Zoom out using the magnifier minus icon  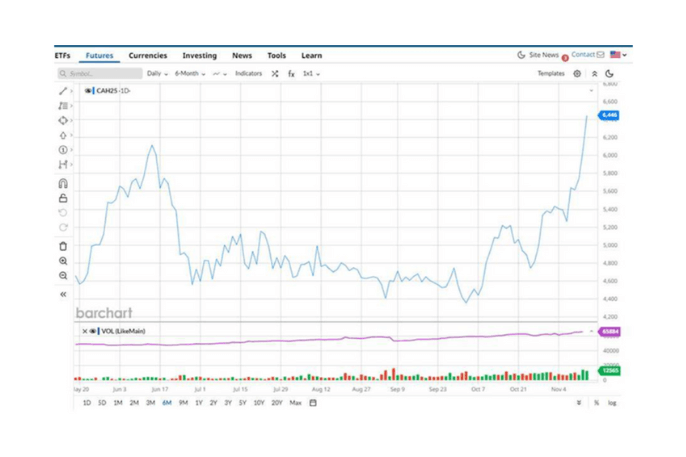pyautogui.click(x=63, y=276)
